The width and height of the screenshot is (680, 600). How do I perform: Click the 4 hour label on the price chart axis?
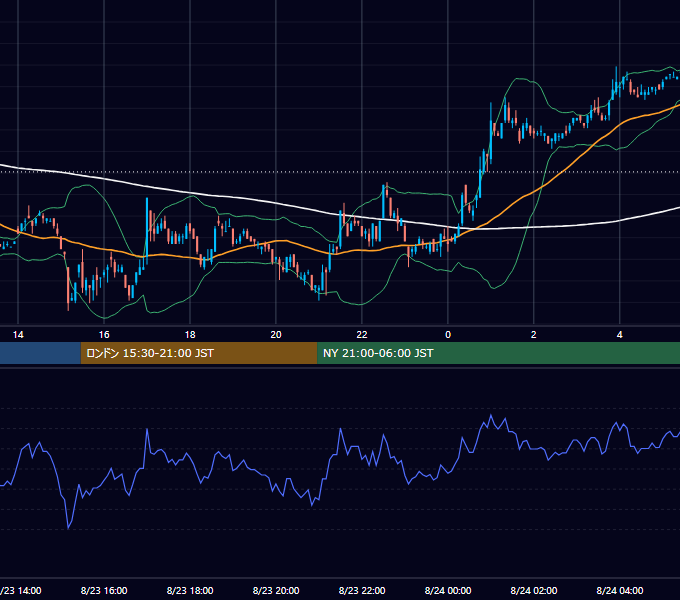(x=620, y=335)
